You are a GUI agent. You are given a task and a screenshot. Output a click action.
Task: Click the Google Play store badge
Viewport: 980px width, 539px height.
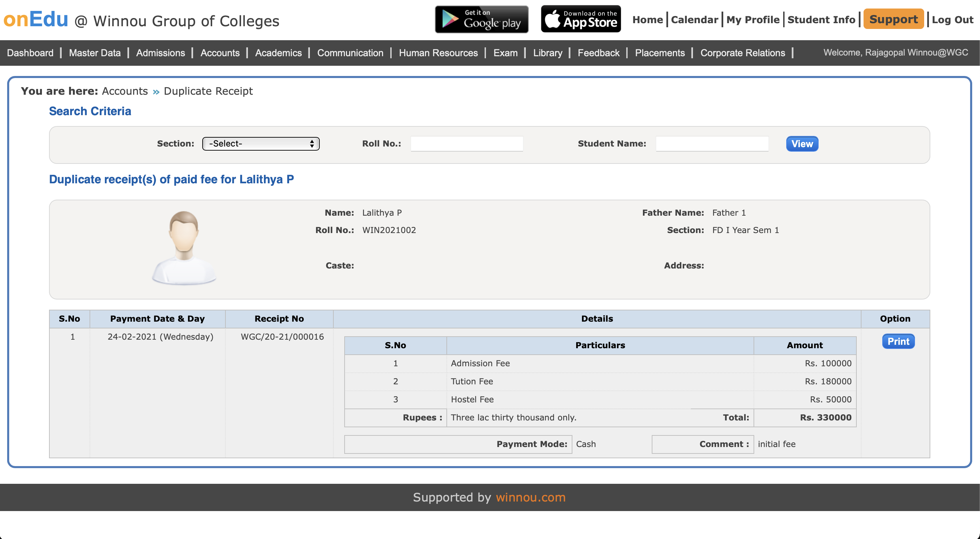tap(481, 19)
